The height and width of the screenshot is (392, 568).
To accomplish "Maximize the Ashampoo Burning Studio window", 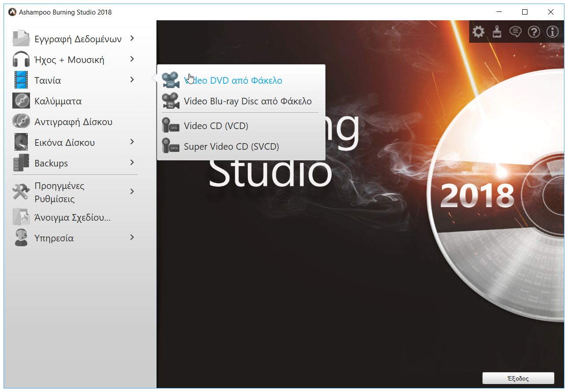I will 525,12.
